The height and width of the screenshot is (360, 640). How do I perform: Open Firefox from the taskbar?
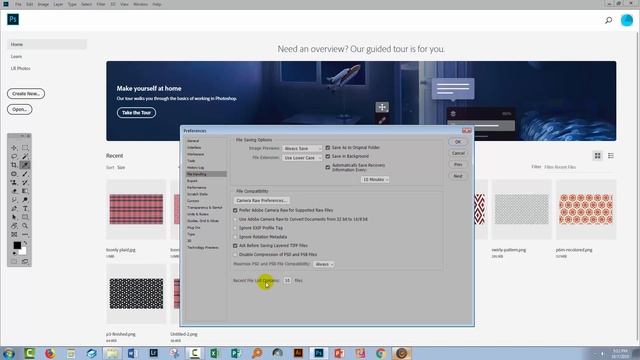coord(50,353)
